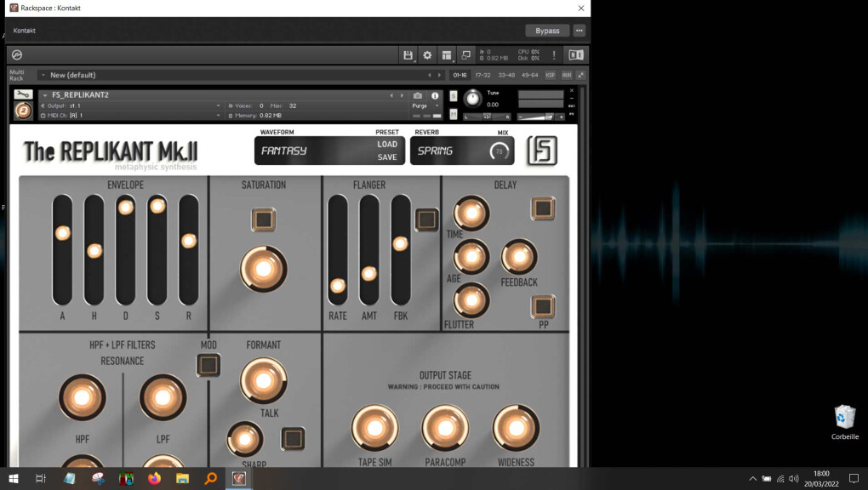The height and width of the screenshot is (490, 868).
Task: Click the exclamation panic button
Action: (x=554, y=54)
